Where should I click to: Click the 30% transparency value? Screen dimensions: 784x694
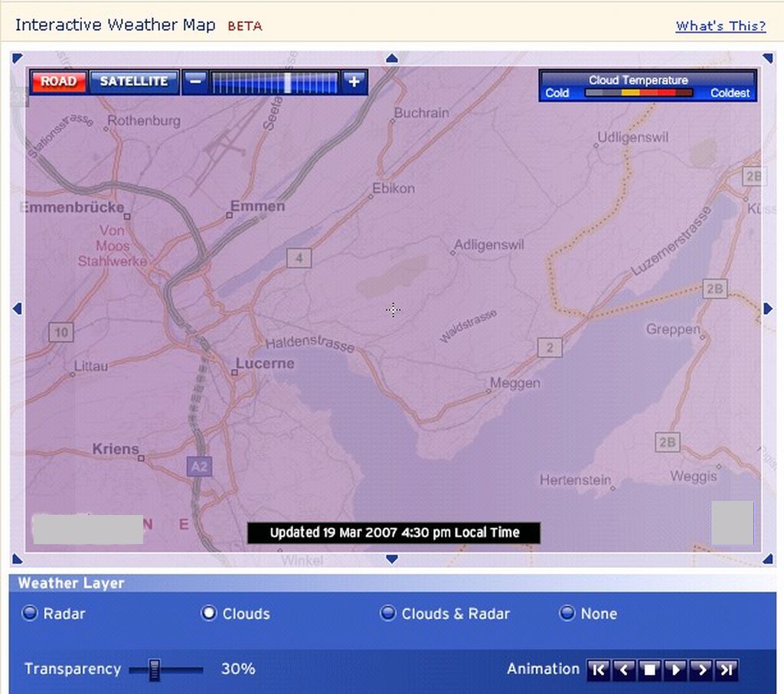pyautogui.click(x=238, y=669)
